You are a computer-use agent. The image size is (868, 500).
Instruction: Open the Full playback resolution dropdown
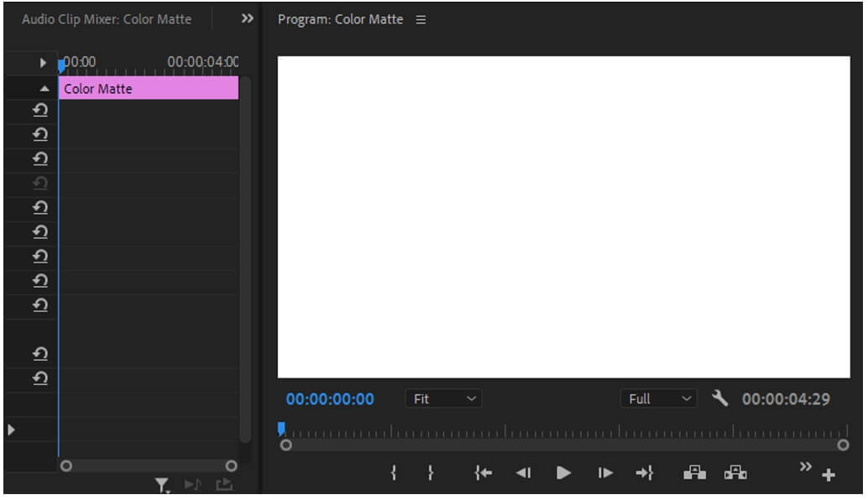click(x=659, y=398)
